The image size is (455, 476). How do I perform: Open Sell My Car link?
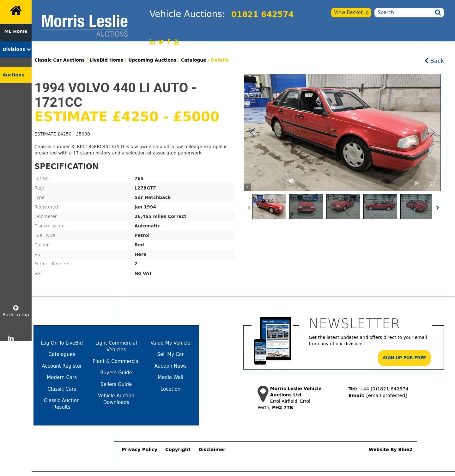pos(170,354)
